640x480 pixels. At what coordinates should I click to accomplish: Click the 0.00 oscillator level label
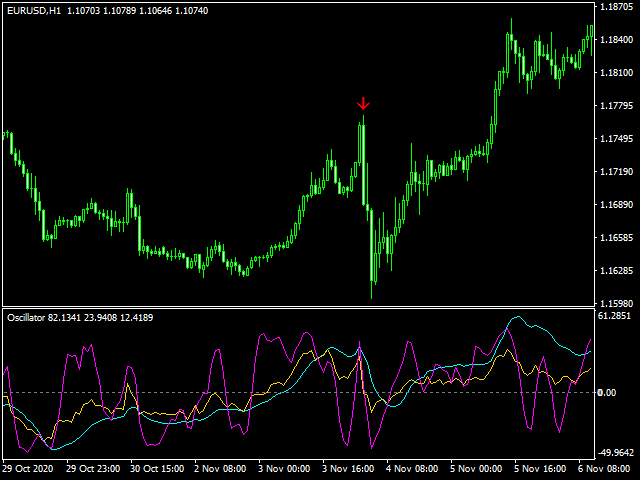coord(607,393)
